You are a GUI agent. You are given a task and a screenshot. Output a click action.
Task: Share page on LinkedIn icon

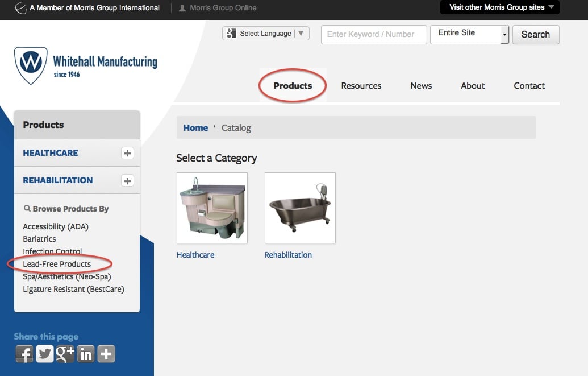[x=85, y=354]
